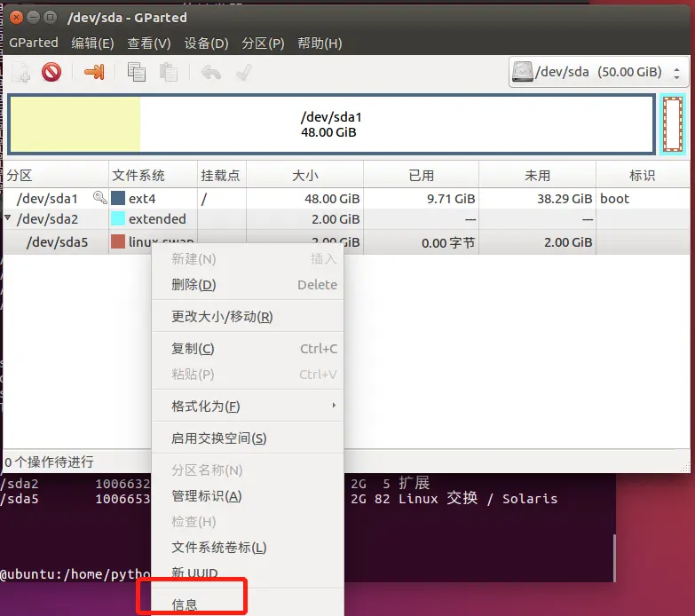
Task: Click the Undo last operation toolbar icon
Action: 211,72
